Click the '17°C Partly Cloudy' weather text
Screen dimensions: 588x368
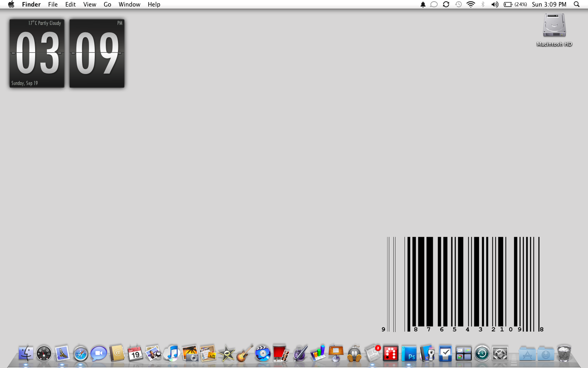tap(45, 23)
